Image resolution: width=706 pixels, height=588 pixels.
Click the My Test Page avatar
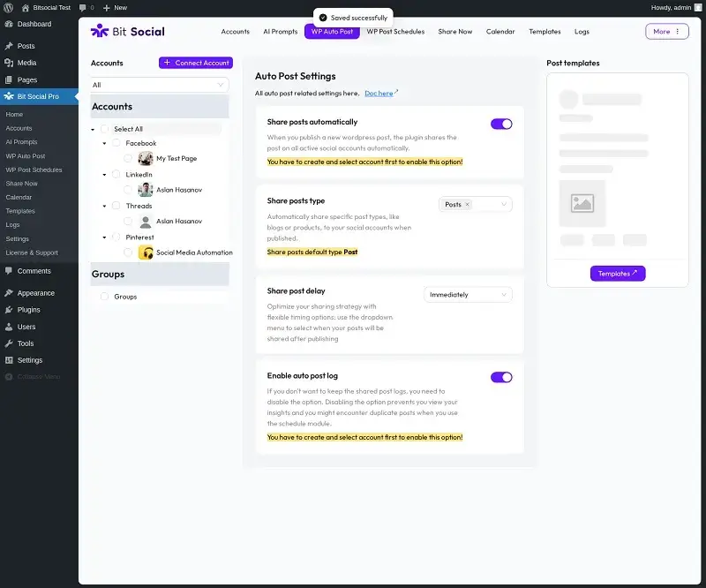(146, 158)
